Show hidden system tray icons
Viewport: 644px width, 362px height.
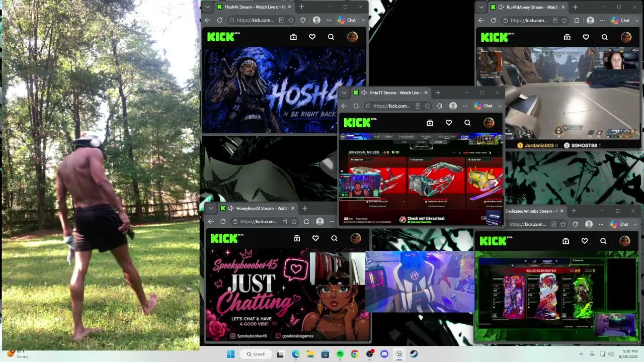click(x=581, y=354)
